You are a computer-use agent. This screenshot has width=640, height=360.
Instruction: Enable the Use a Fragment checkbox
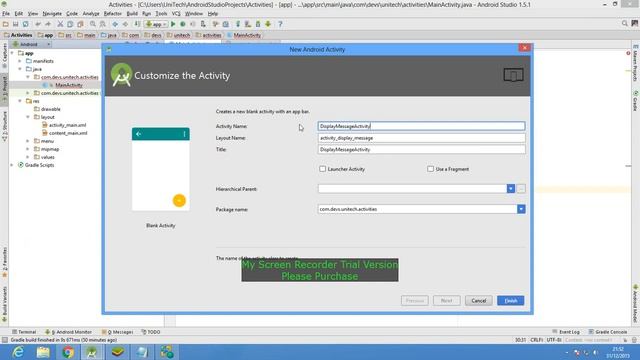coord(430,169)
